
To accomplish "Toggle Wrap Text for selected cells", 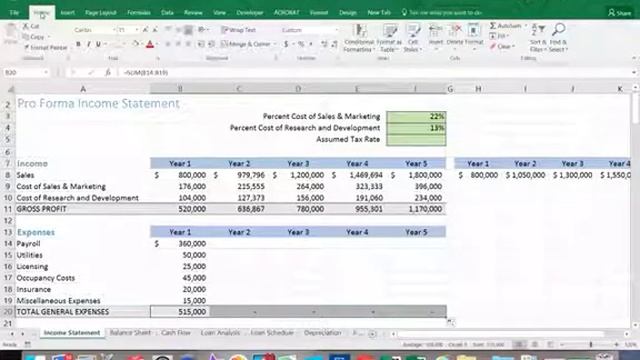I will [x=238, y=30].
